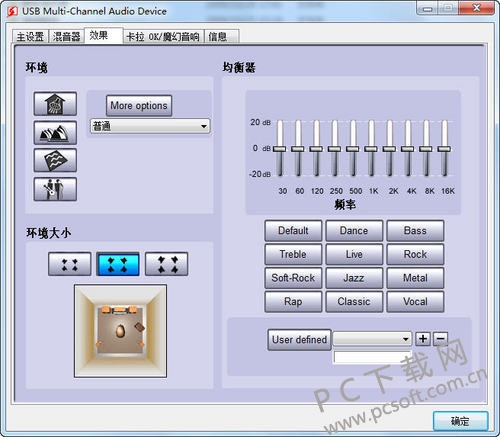Click the 8K equalizer slider handle
Viewport: 500px width, 437px height.
tap(426, 149)
